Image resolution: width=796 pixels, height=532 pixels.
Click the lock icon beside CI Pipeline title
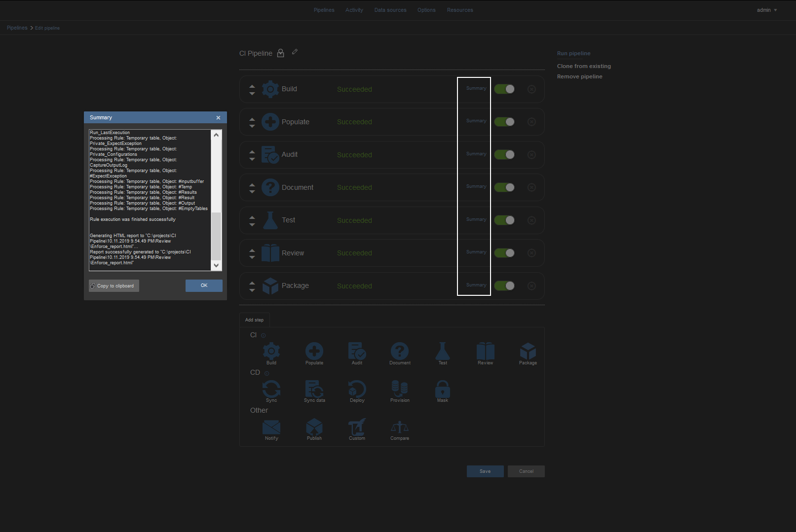coord(281,53)
